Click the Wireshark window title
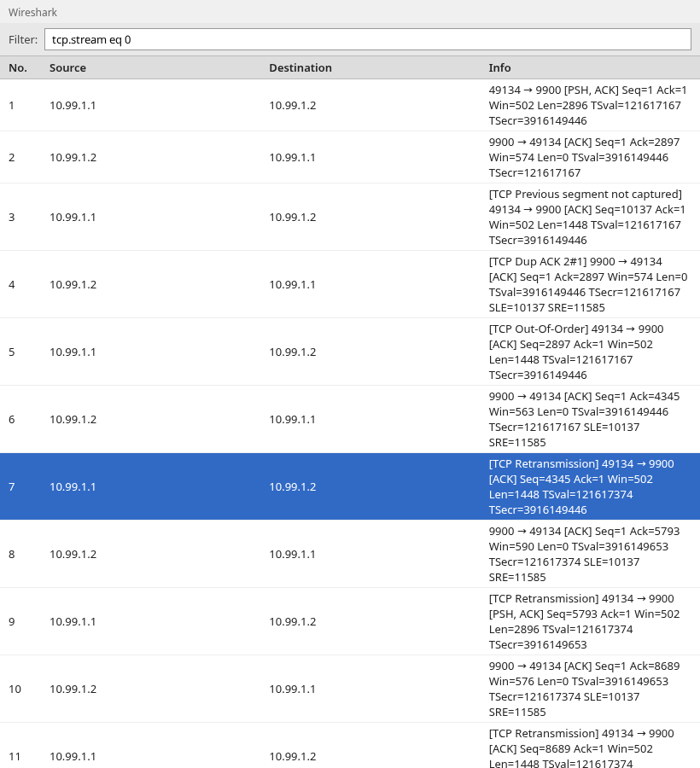 [32, 12]
